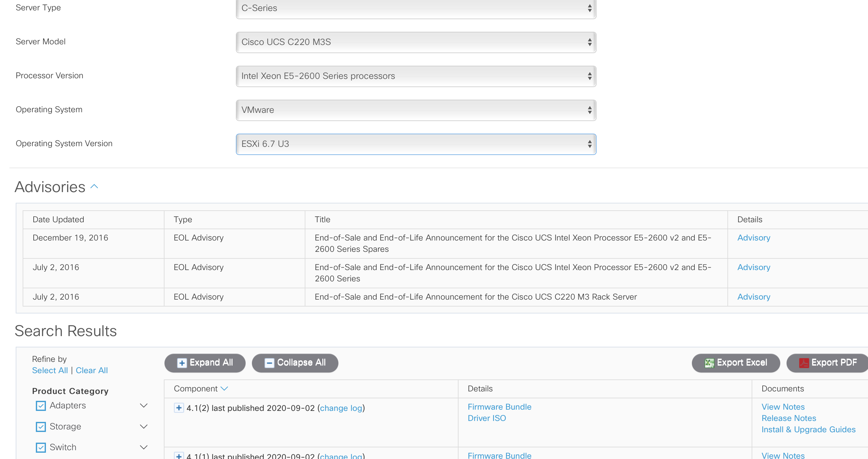Open the Processor Version dropdown
868x459 pixels.
[x=416, y=76]
